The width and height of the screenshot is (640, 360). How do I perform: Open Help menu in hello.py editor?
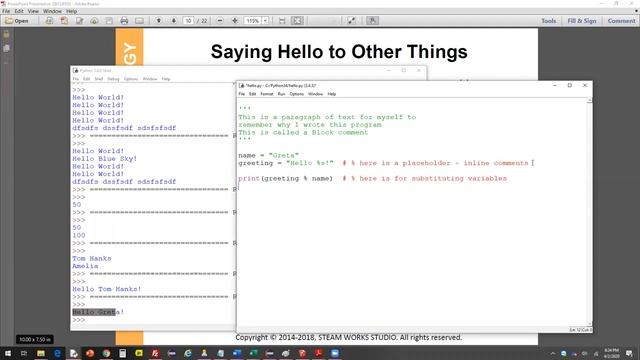(x=332, y=94)
